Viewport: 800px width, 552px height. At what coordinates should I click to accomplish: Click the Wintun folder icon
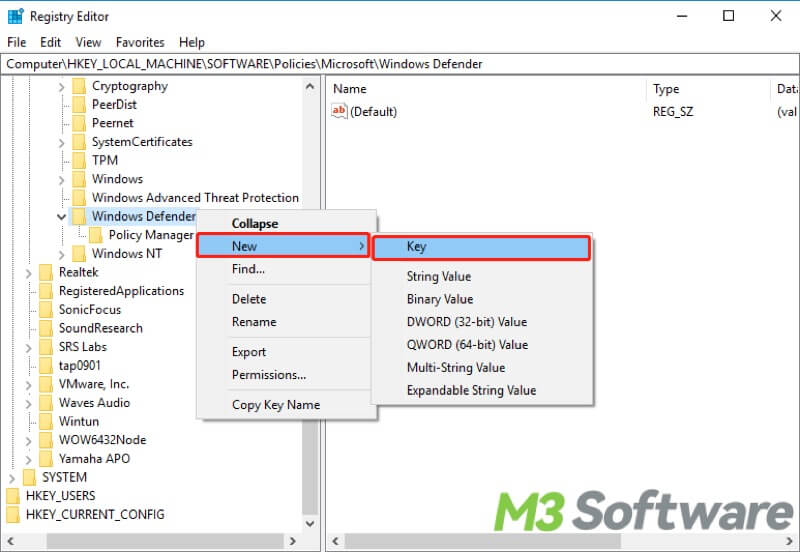click(46, 421)
